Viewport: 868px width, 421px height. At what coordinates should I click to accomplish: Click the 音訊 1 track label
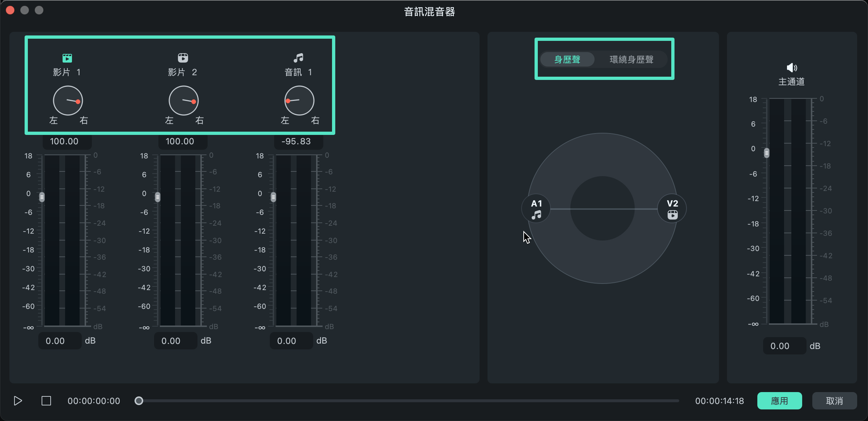point(298,72)
